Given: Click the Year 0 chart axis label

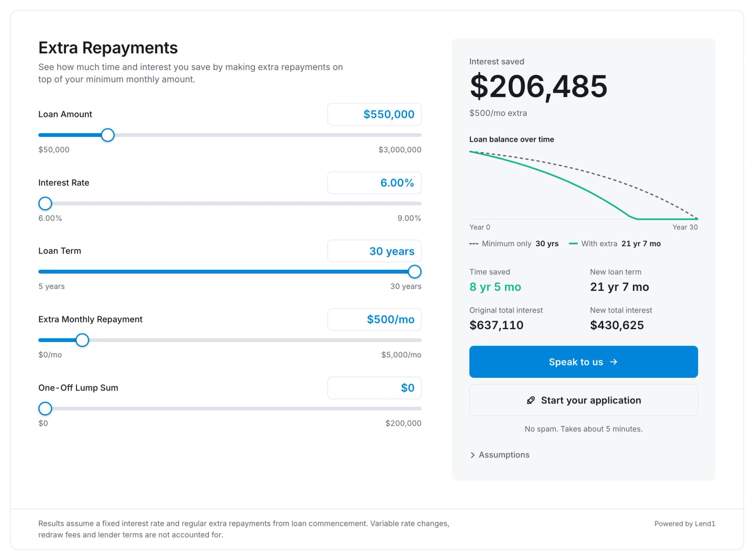Looking at the screenshot, I should 479,227.
